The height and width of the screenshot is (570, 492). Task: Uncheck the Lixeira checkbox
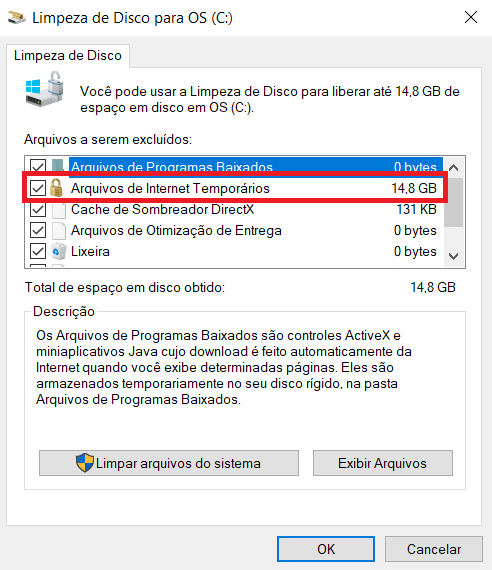pyautogui.click(x=38, y=251)
